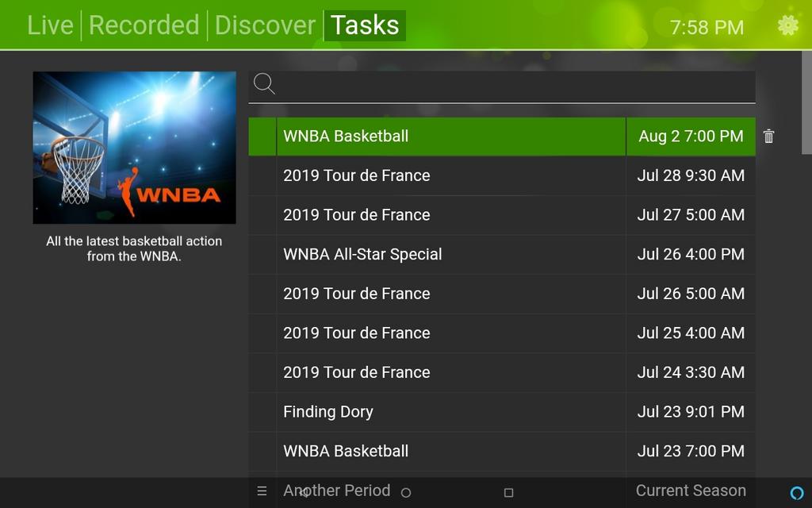Tap the Alexa ring icon

pyautogui.click(x=797, y=492)
